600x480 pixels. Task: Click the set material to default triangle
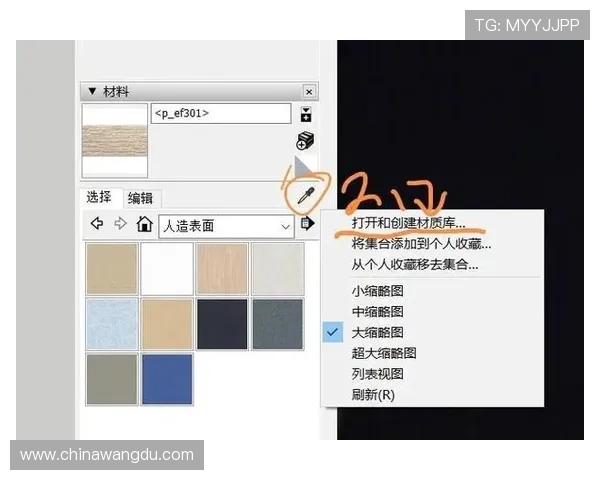(x=303, y=166)
